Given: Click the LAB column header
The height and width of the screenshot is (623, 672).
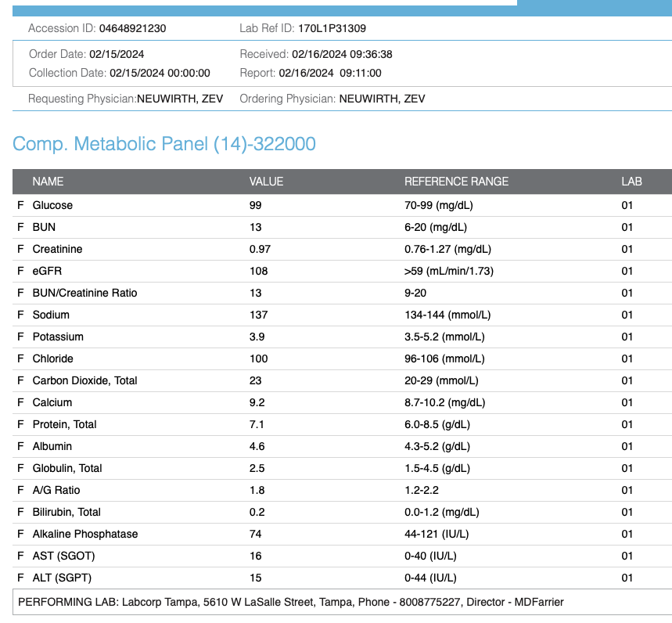Looking at the screenshot, I should tap(631, 182).
